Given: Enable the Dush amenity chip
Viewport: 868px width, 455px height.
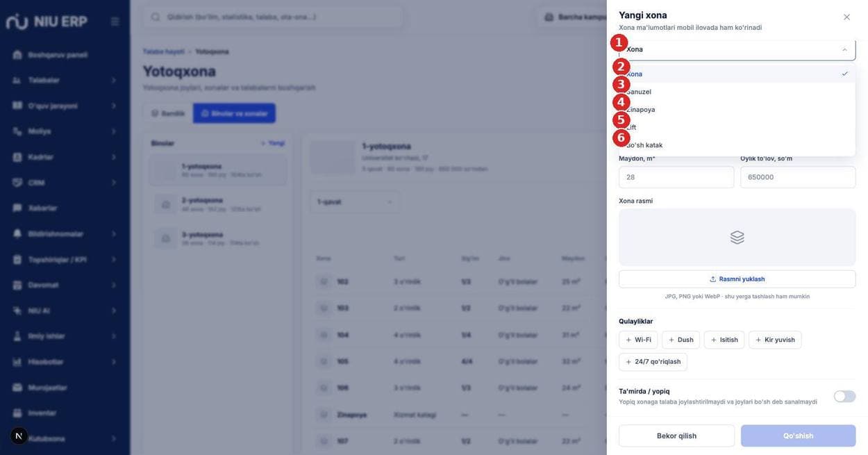Looking at the screenshot, I should 681,340.
